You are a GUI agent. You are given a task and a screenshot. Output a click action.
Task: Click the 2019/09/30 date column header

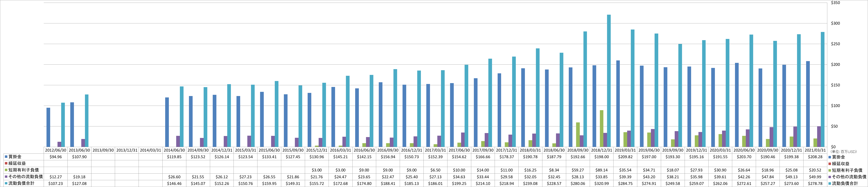[x=673, y=150]
